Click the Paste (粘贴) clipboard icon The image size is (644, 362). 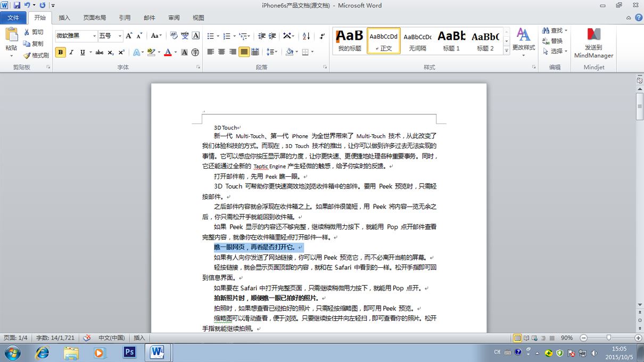point(11,35)
